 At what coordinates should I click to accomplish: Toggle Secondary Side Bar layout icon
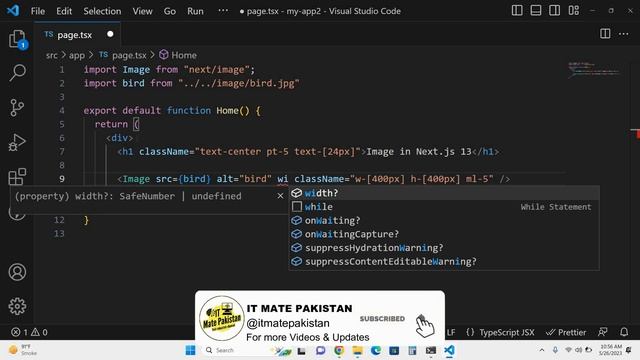554,10
